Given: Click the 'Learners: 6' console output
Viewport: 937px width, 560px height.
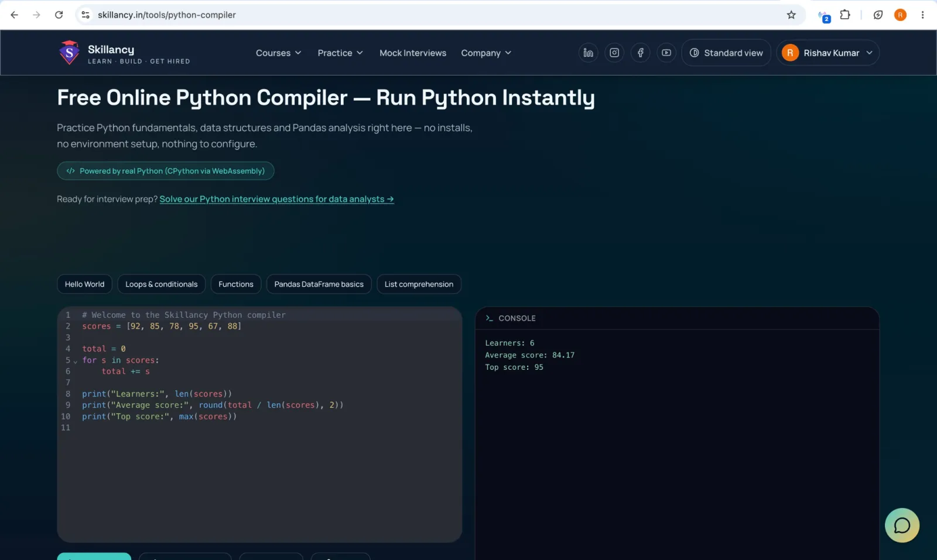Looking at the screenshot, I should point(509,343).
